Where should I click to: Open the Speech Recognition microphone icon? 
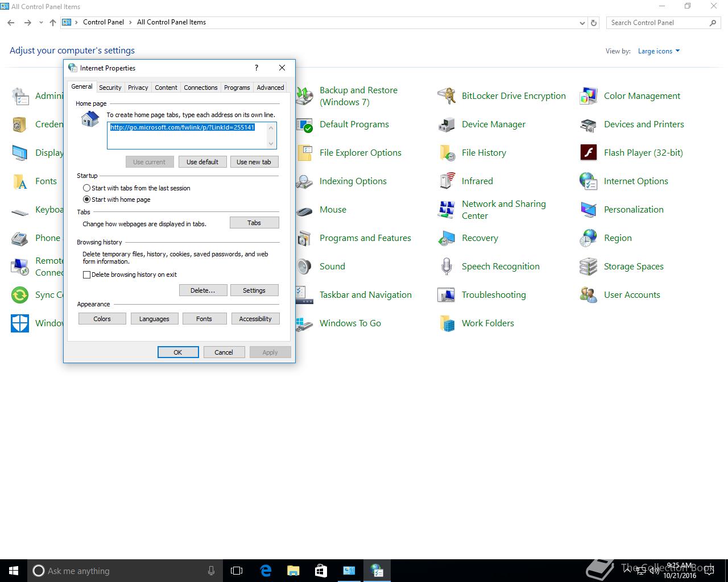(x=446, y=267)
